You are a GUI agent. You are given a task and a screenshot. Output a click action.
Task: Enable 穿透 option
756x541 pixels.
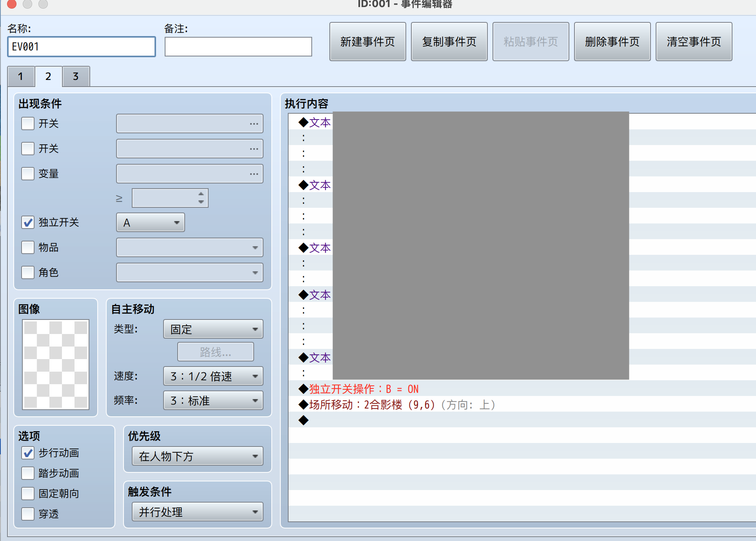pyautogui.click(x=28, y=514)
